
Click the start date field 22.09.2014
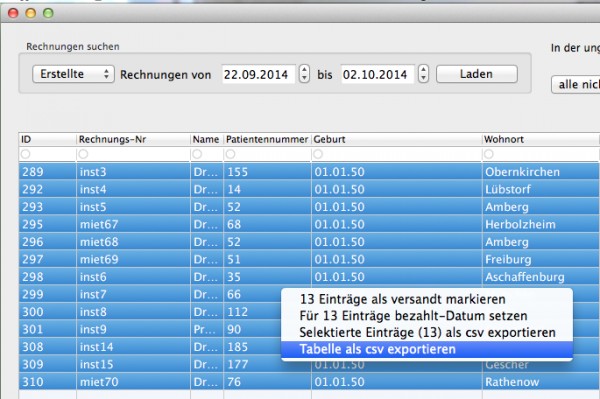pos(259,74)
